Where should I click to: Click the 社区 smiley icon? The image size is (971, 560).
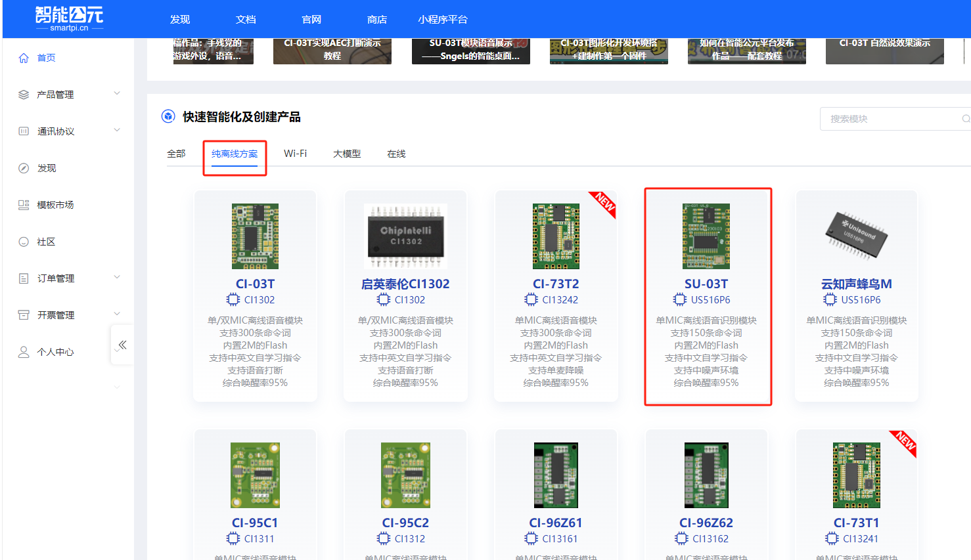(x=24, y=242)
